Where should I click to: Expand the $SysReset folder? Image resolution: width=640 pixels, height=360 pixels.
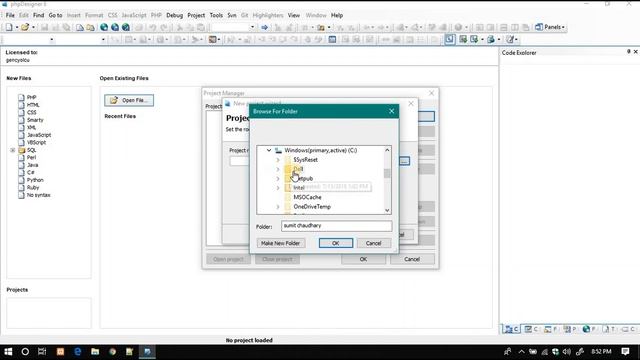coord(278,160)
